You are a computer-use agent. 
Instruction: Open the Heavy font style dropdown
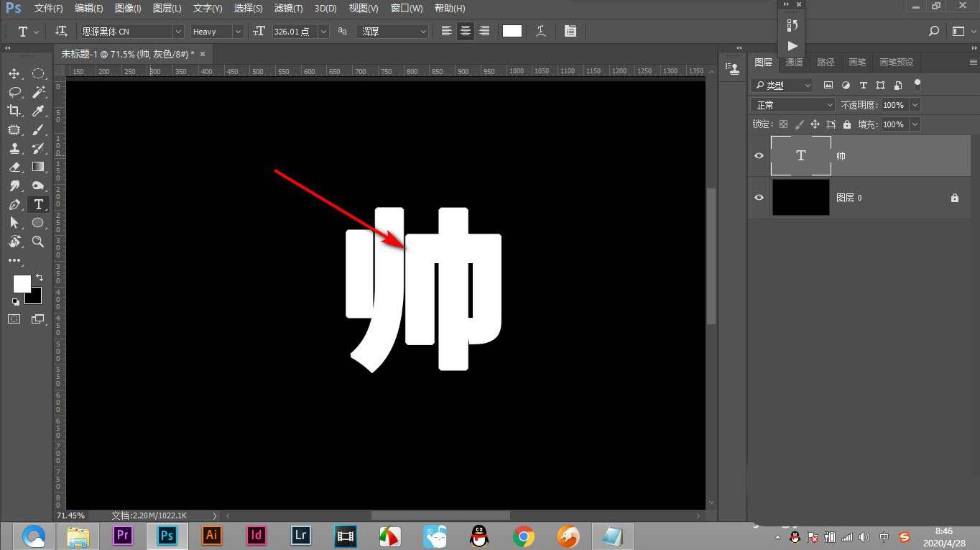[x=238, y=32]
